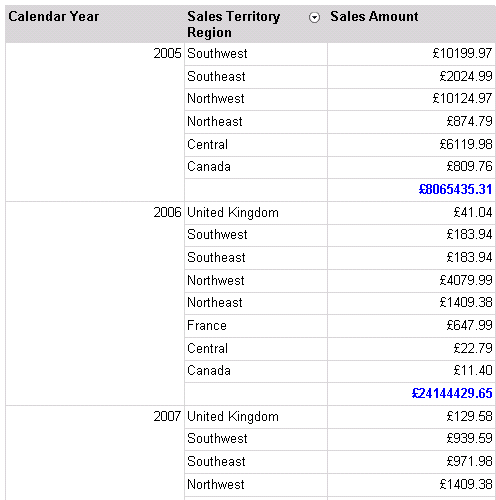
Task: Click the £10199.97 sales amount cell
Action: click(x=411, y=54)
